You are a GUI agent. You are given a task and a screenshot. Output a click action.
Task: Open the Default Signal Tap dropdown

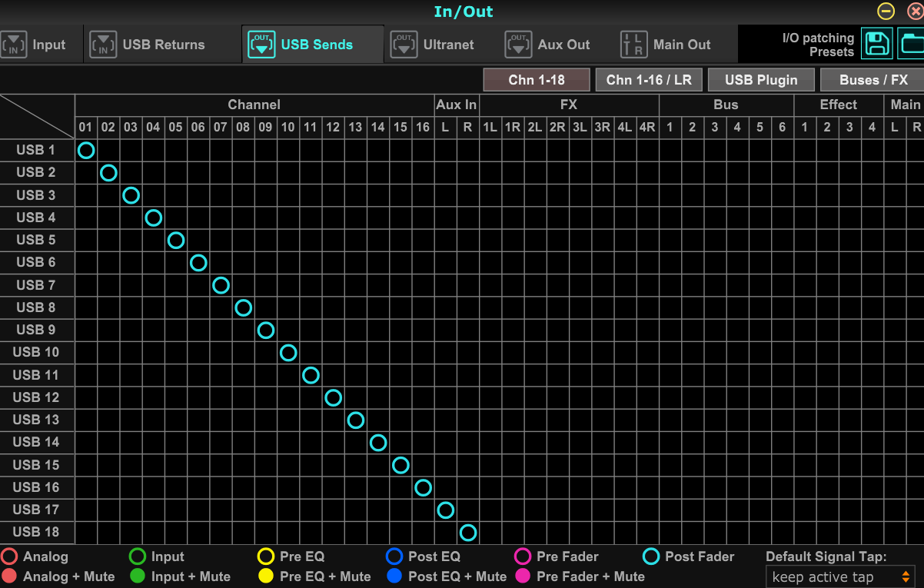(x=841, y=576)
